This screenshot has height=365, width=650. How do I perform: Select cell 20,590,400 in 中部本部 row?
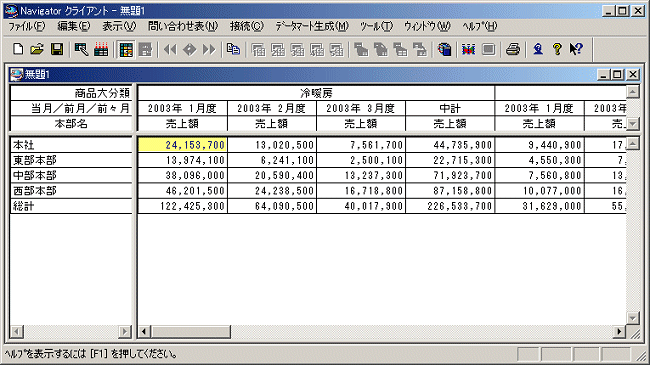click(272, 175)
